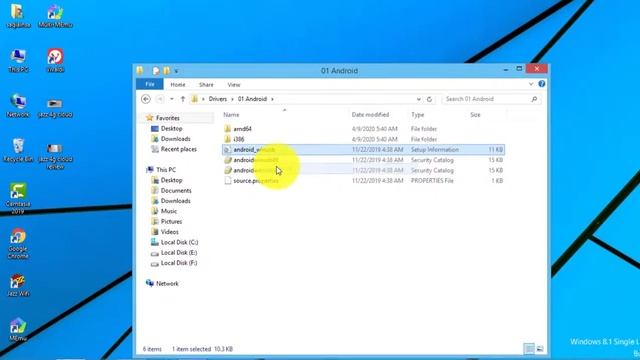The height and width of the screenshot is (360, 640).
Task: Open the File menu tab
Action: tap(150, 84)
